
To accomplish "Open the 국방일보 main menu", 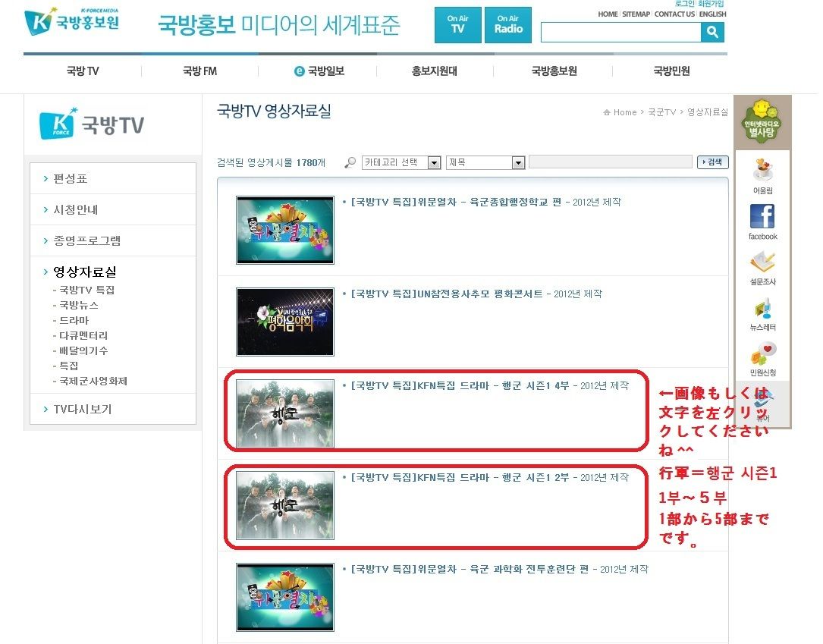I will click(319, 71).
